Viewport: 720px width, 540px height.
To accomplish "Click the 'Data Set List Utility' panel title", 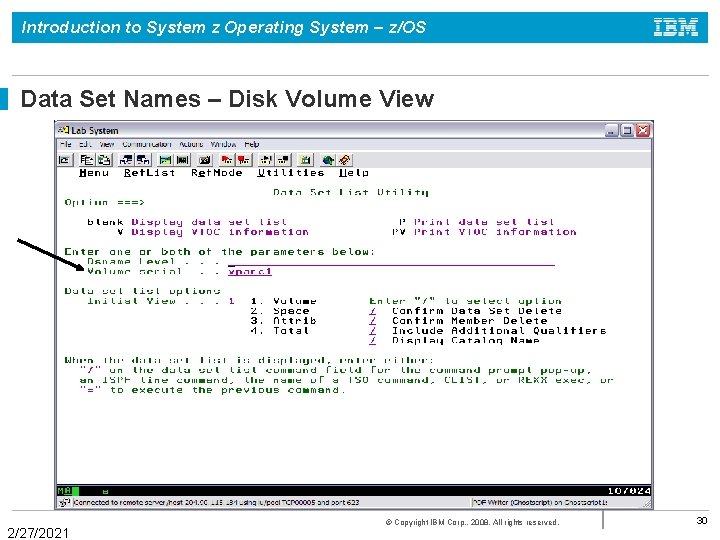I will coord(351,192).
